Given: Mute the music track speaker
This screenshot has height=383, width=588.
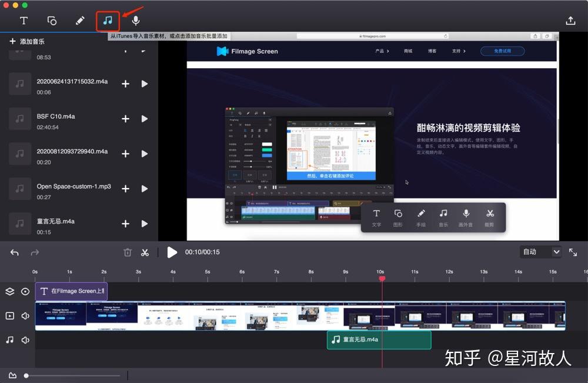Looking at the screenshot, I should coord(25,340).
